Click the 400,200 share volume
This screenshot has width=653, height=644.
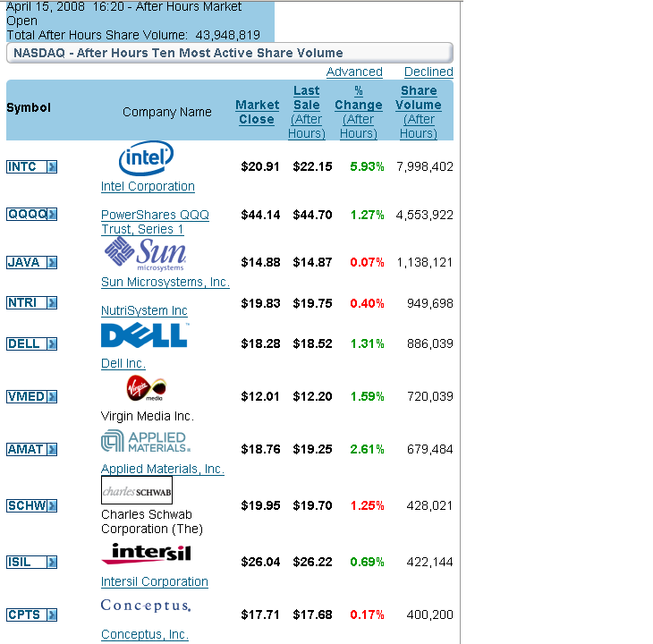tap(429, 614)
